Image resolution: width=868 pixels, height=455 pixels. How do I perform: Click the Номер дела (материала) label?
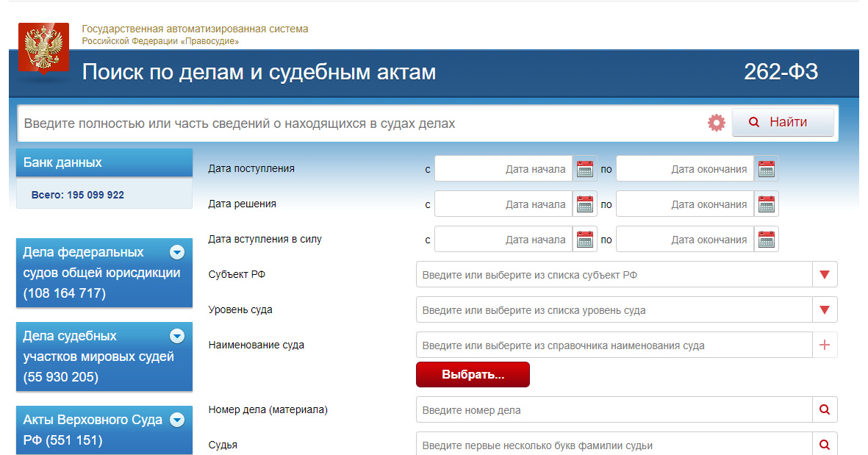pos(268,409)
